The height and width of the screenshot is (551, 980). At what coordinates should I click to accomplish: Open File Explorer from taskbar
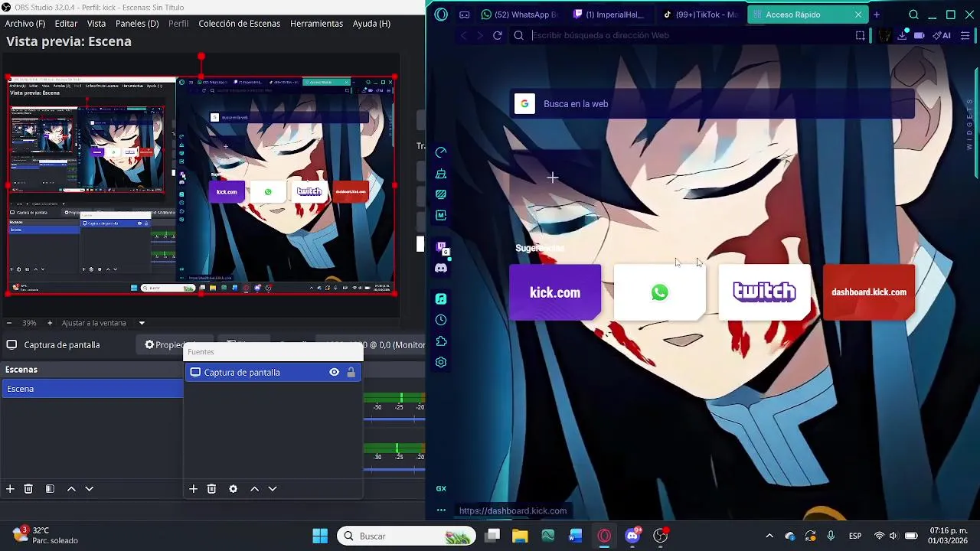pos(520,536)
